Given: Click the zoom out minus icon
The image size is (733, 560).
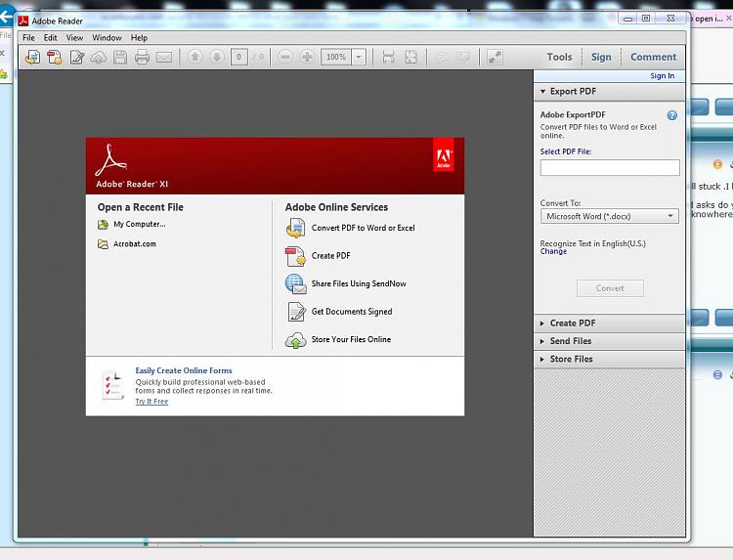Looking at the screenshot, I should tap(284, 57).
